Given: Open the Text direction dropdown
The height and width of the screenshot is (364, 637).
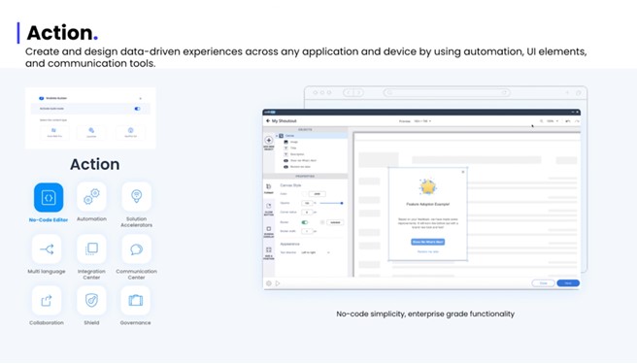Looking at the screenshot, I should [x=316, y=252].
